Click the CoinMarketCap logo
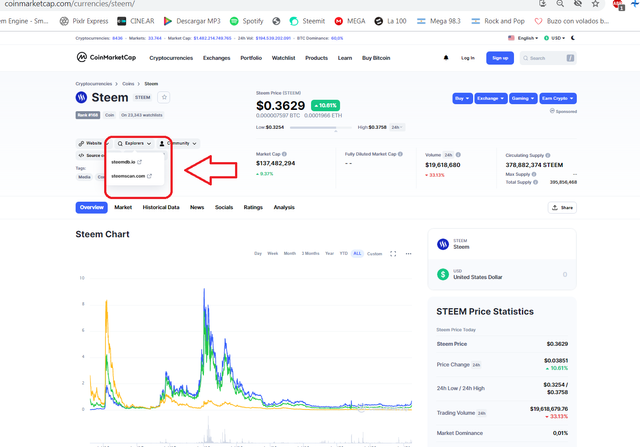Screen dimensions: 640x447 (x=106, y=58)
